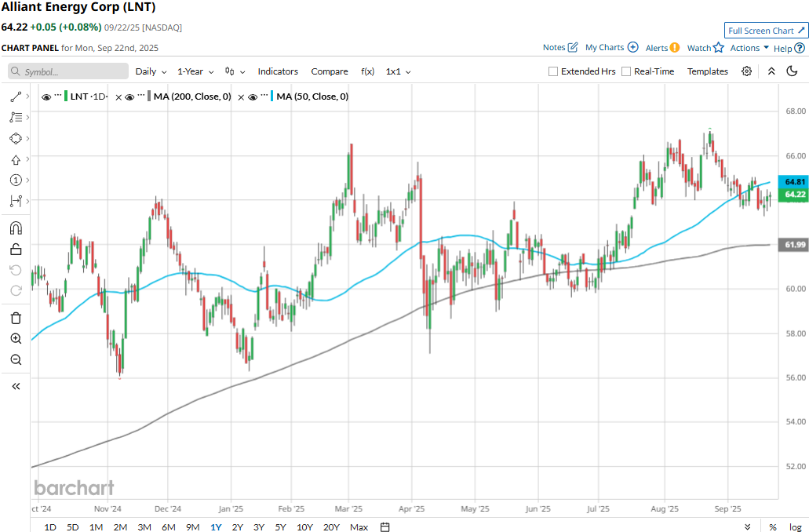Open the 1-Year period dropdown
Viewport: 809px width, 532px height.
195,71
